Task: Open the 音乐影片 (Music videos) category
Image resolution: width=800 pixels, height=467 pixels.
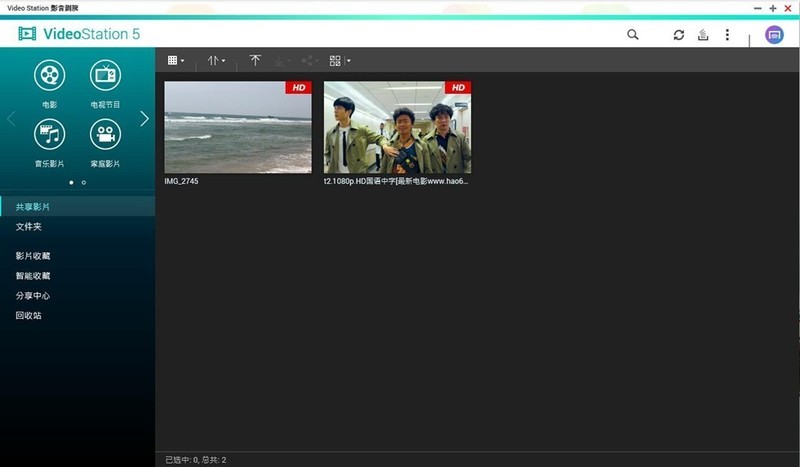Action: point(49,135)
